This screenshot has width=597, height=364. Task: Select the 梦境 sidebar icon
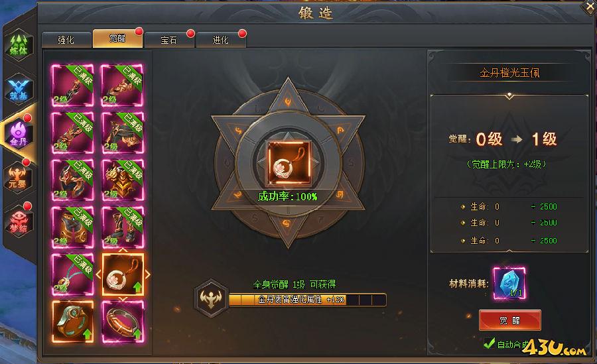[x=19, y=222]
